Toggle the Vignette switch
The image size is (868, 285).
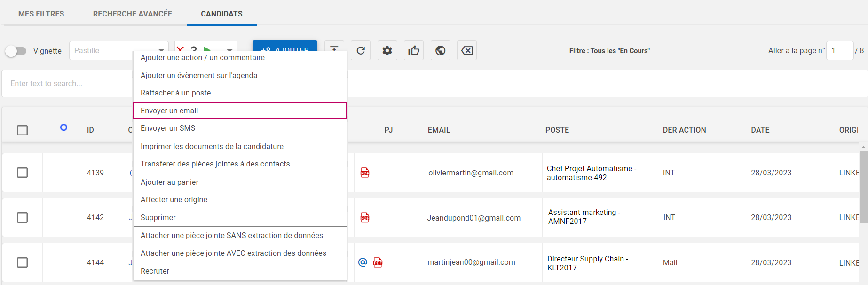click(16, 51)
